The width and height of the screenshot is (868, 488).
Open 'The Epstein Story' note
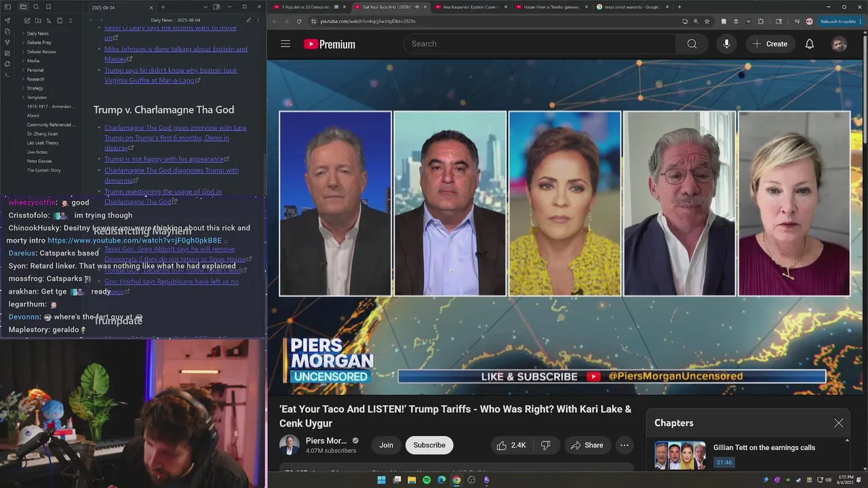click(x=43, y=170)
